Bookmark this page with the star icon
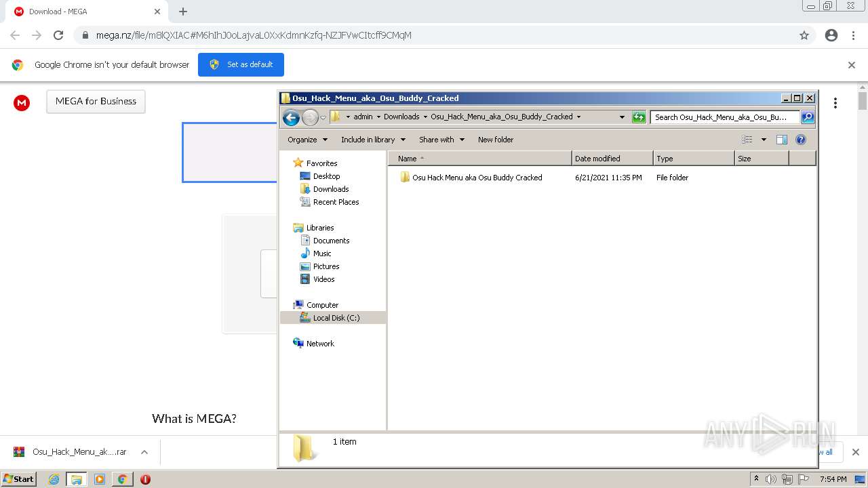 click(804, 35)
